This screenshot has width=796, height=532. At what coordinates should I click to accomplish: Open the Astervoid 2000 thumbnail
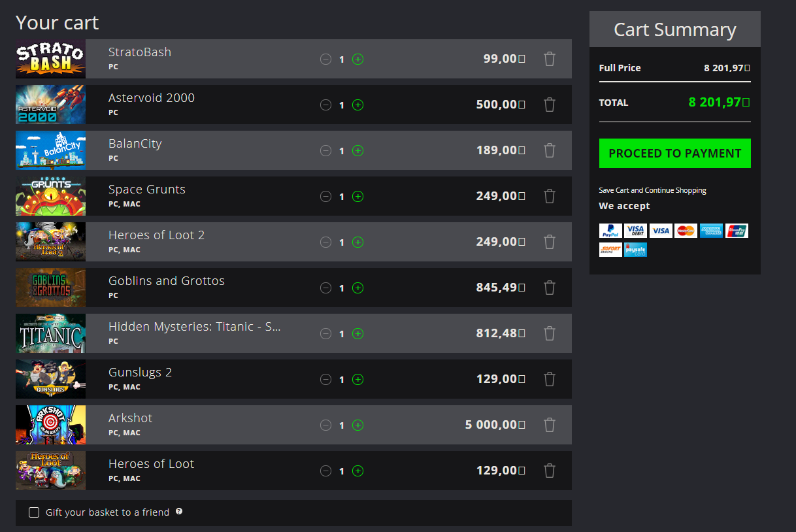coord(50,105)
